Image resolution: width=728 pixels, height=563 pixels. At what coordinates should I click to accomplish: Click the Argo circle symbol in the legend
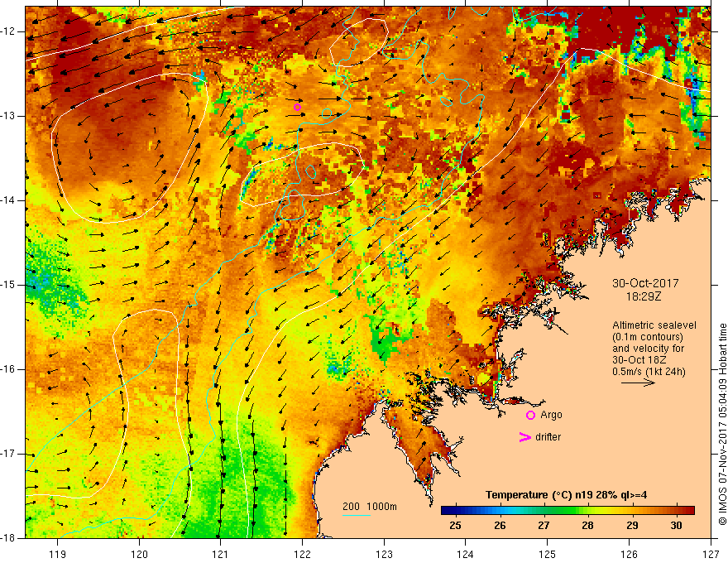[530, 416]
